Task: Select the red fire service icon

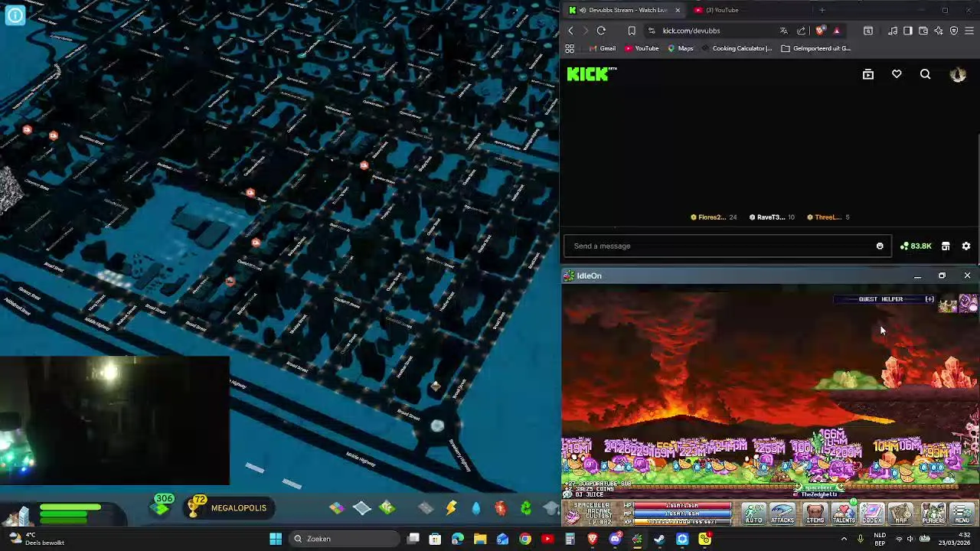Action: (x=501, y=507)
